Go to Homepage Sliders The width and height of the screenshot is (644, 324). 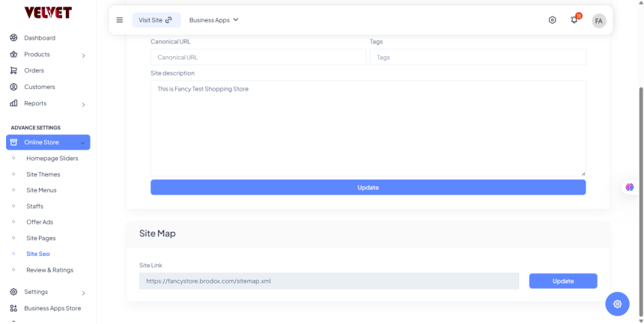pyautogui.click(x=52, y=159)
